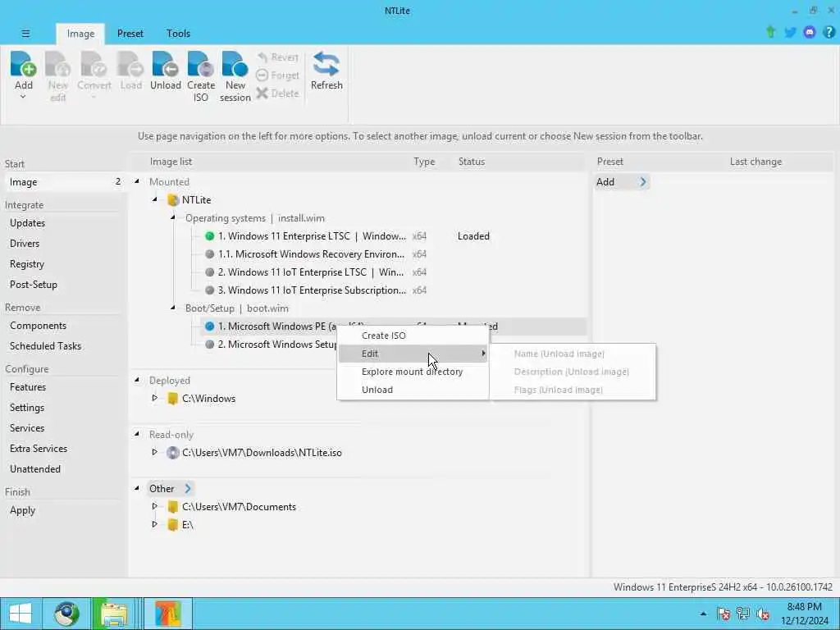840x630 pixels.
Task: Switch to the Image tab
Action: (x=80, y=33)
